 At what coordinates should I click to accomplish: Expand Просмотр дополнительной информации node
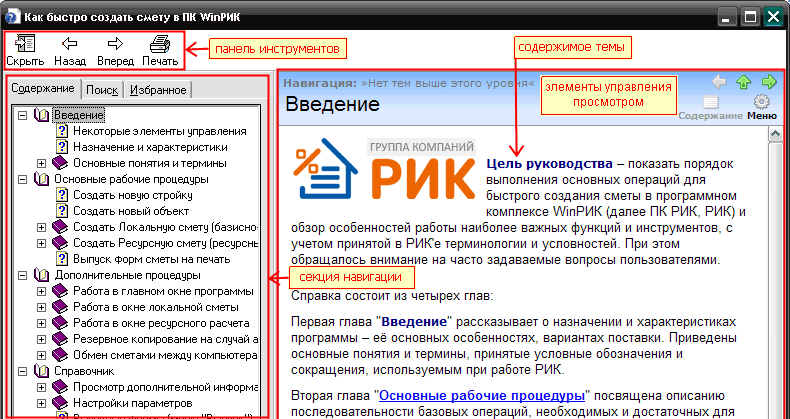pos(41,387)
